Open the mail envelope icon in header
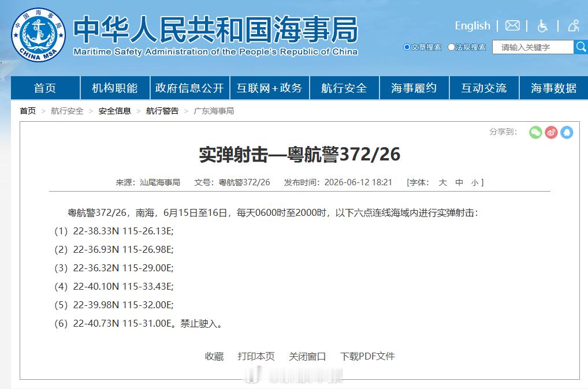Image resolution: width=588 pixels, height=389 pixels. (x=512, y=26)
